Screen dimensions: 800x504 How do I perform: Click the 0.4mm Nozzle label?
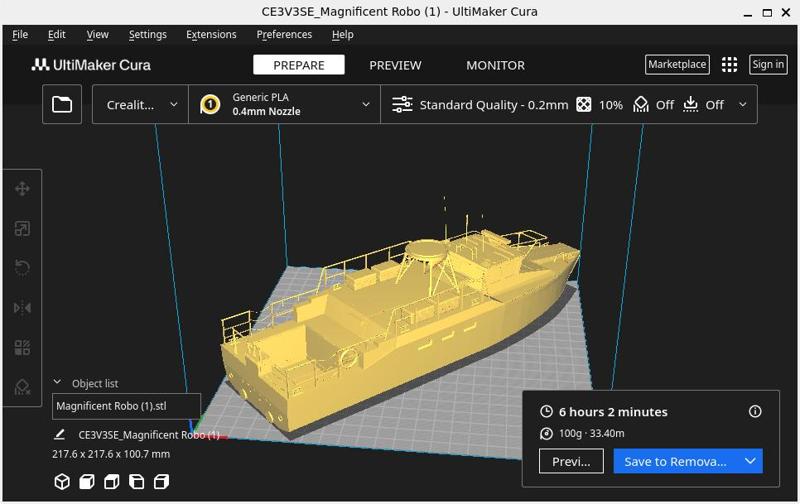[266, 112]
